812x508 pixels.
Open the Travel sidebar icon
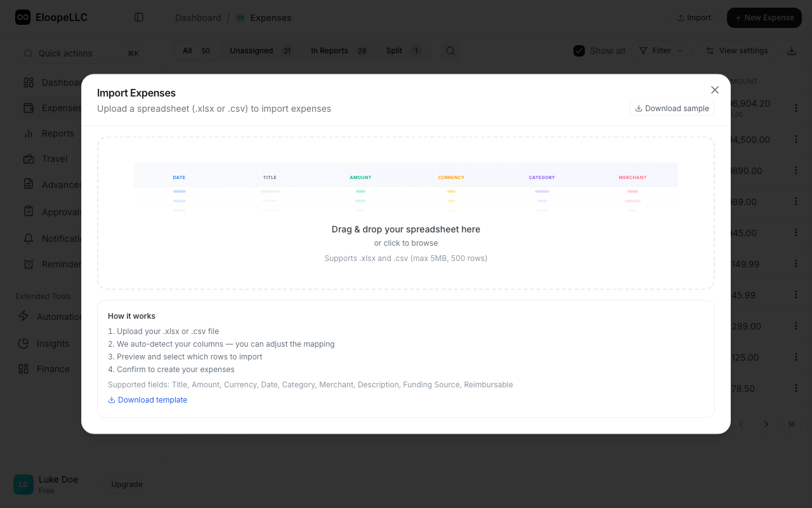point(29,159)
